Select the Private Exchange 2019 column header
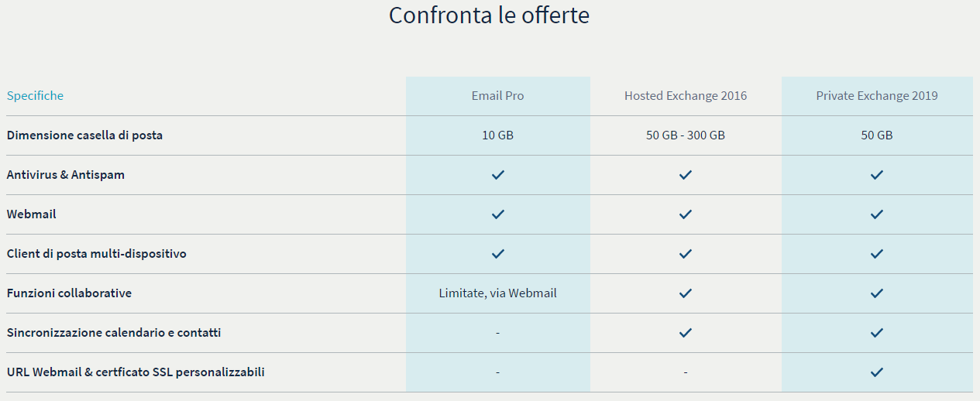 coord(877,96)
